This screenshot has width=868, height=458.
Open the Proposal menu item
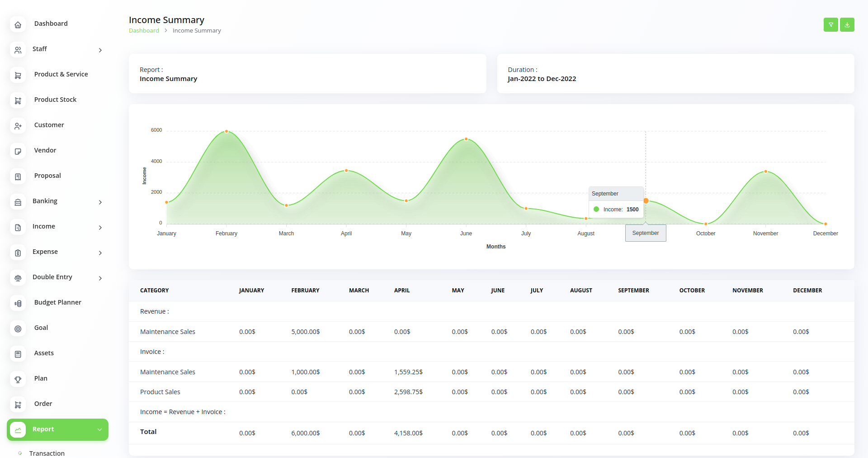pyautogui.click(x=47, y=176)
